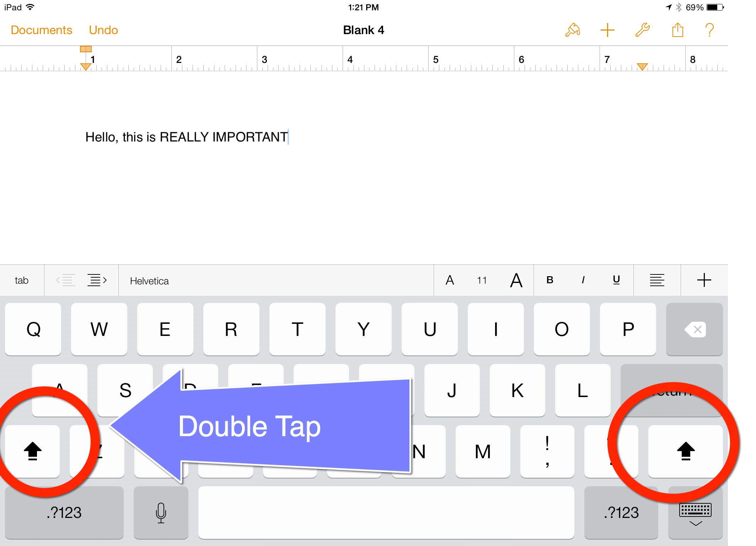Go back to Documents
756x546 pixels.
tap(42, 30)
